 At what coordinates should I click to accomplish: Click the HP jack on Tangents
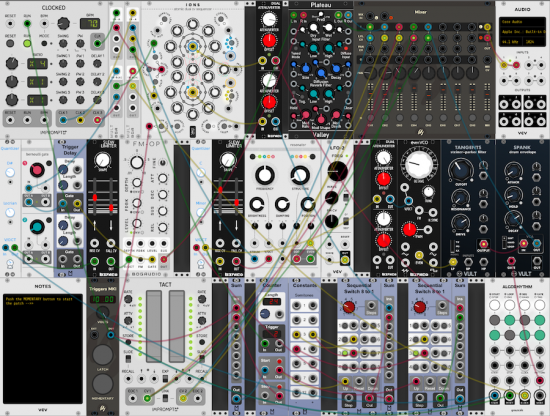483,262
